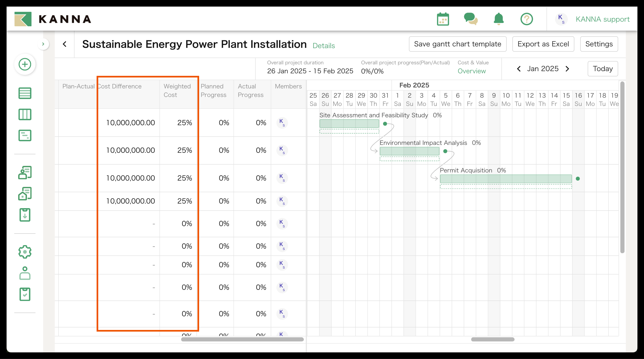Viewport: 644px width, 359px height.
Task: Open the calendar icon in top bar
Action: [443, 19]
